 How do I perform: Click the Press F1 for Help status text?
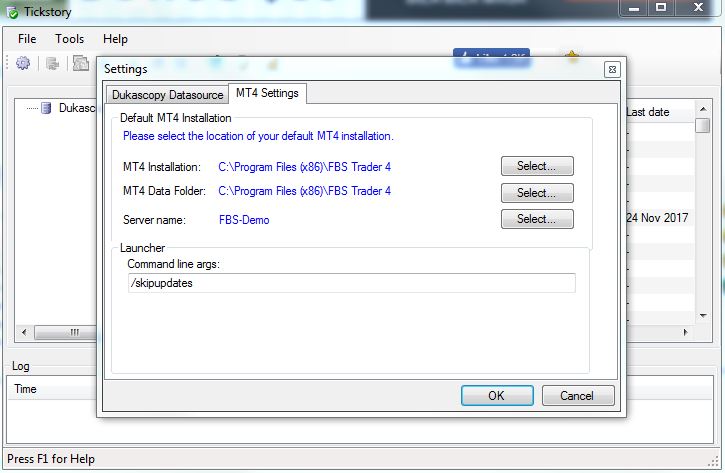[51, 459]
